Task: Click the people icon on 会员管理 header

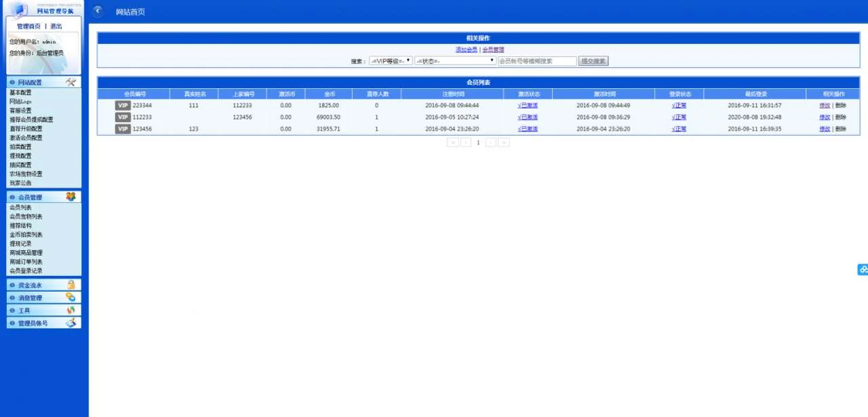Action: 71,197
